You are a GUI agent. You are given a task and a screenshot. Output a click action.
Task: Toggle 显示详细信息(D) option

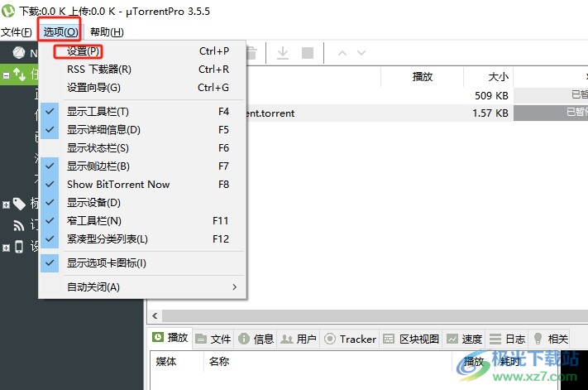143,130
